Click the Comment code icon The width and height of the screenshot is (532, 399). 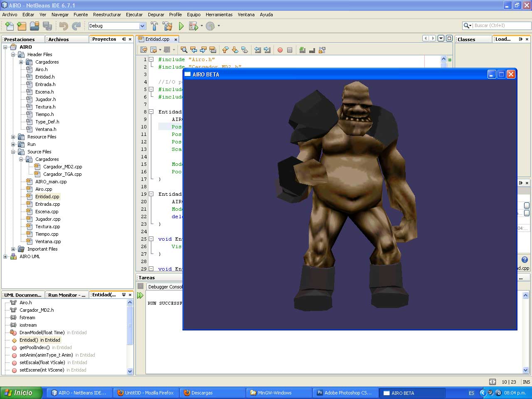click(303, 50)
